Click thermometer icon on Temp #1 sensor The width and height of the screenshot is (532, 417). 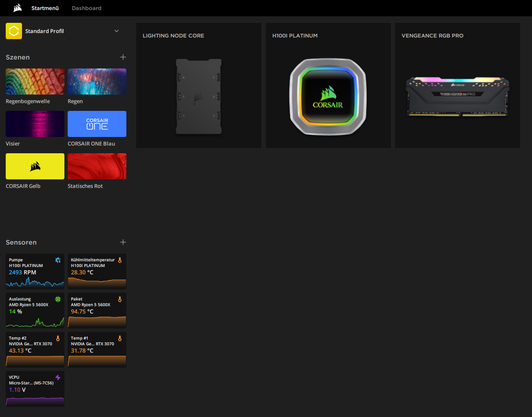(120, 338)
